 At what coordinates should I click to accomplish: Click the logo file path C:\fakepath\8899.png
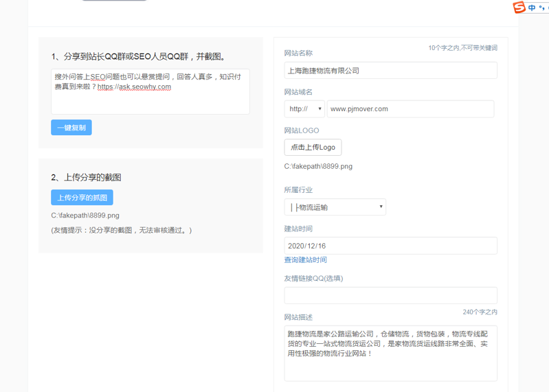coord(318,166)
